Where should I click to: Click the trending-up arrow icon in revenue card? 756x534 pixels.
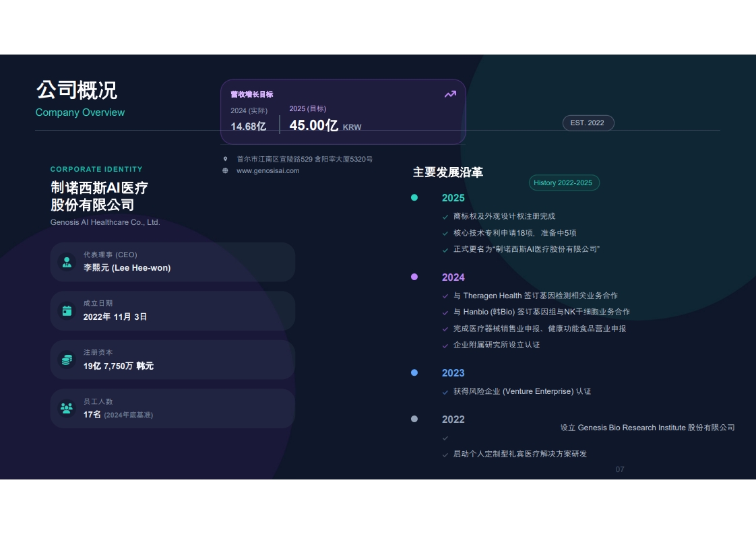click(x=450, y=94)
